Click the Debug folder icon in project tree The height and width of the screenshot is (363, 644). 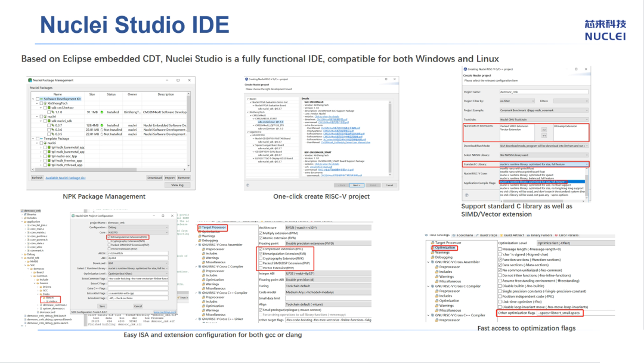(26, 254)
